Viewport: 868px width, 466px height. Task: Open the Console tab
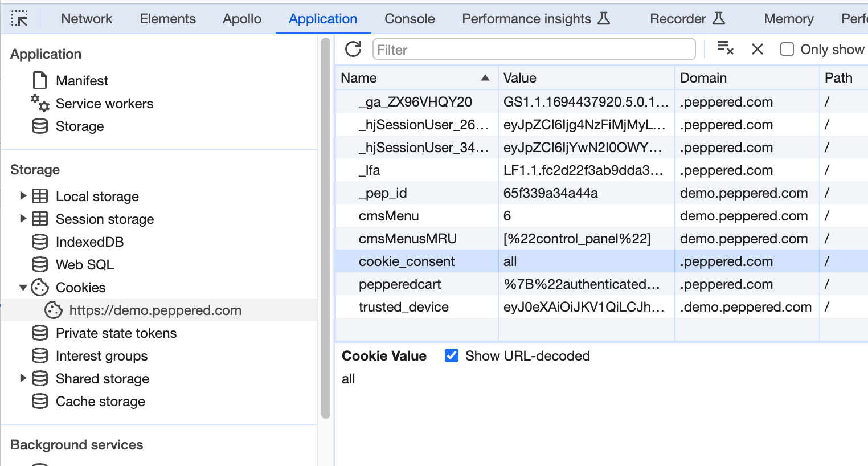pos(410,19)
